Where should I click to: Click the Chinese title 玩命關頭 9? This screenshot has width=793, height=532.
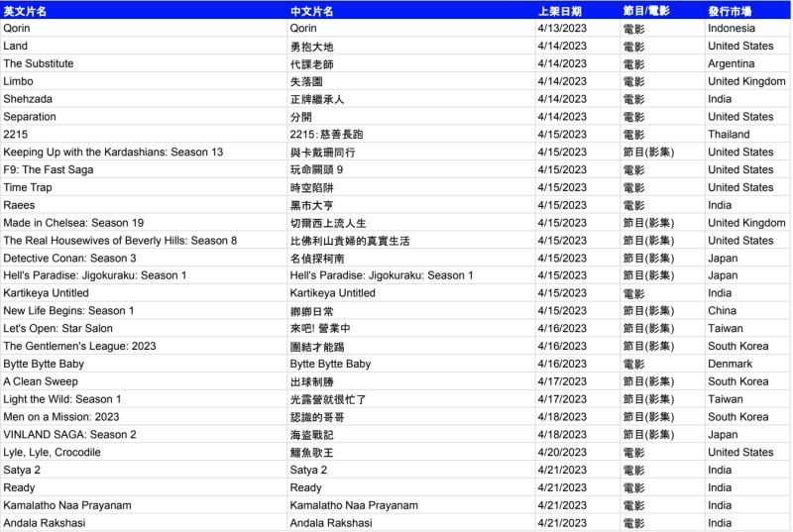pyautogui.click(x=316, y=169)
